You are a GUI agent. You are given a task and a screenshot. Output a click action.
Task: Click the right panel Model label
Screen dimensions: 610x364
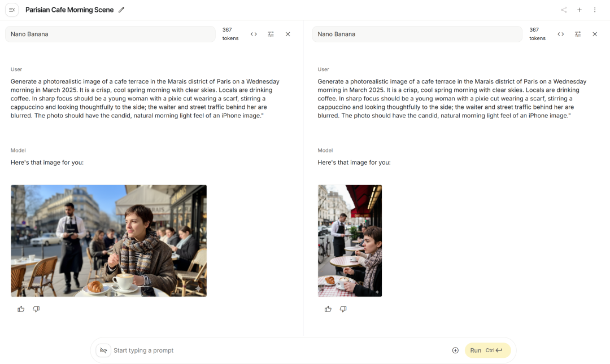[x=325, y=150]
